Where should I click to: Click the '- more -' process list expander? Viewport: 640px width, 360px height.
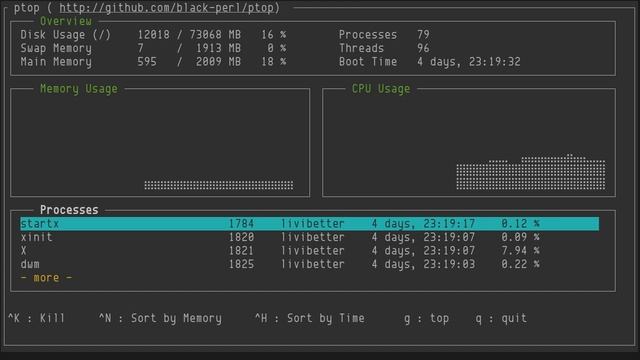click(x=46, y=278)
